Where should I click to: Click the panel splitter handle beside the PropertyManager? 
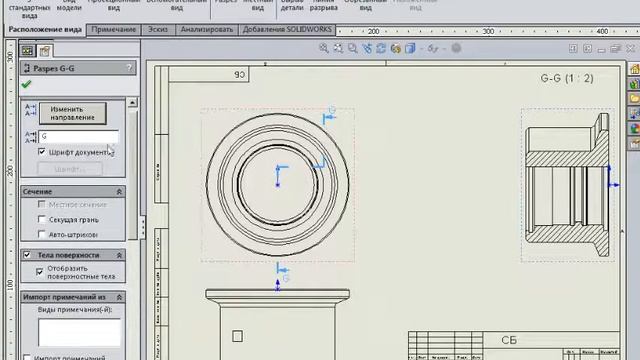[x=142, y=227]
